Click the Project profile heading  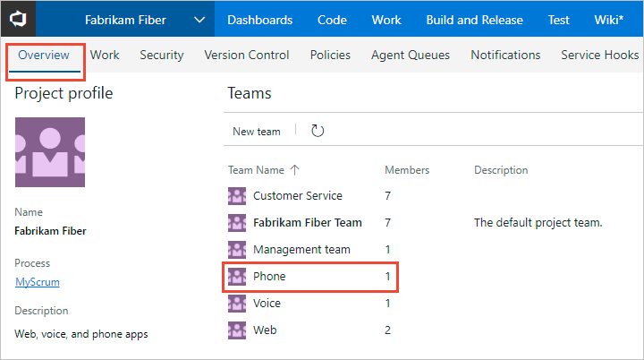tap(64, 93)
